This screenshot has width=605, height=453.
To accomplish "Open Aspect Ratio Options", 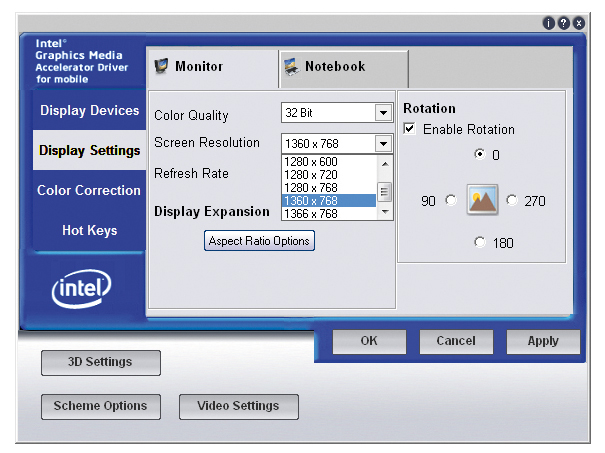I will (x=259, y=241).
